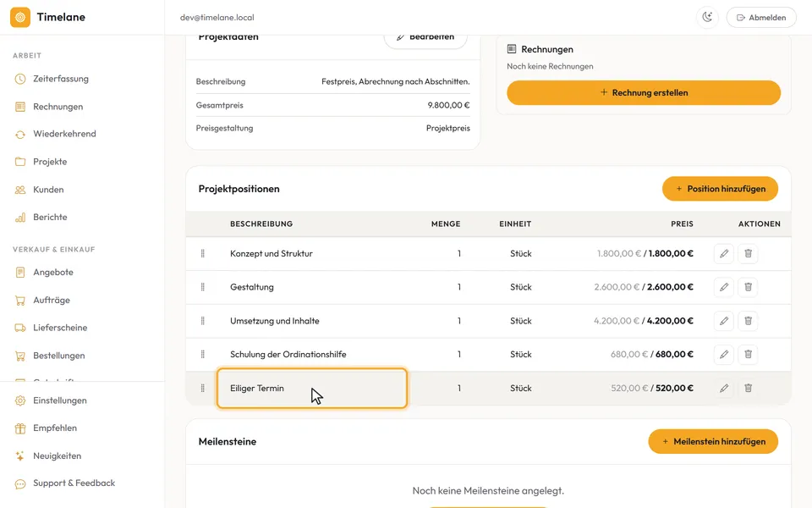Click the Empfehlen gift icon

point(20,428)
